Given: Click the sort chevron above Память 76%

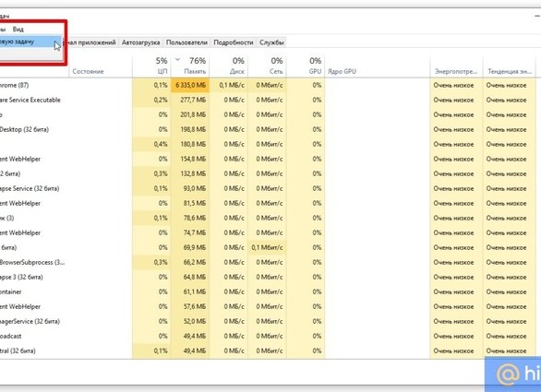Looking at the screenshot, I should point(177,60).
